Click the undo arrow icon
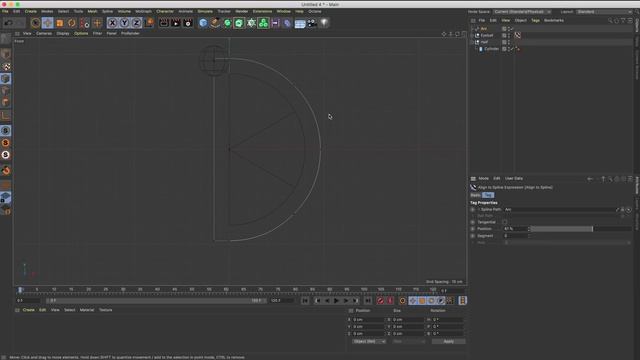The image size is (640, 360). [8, 23]
